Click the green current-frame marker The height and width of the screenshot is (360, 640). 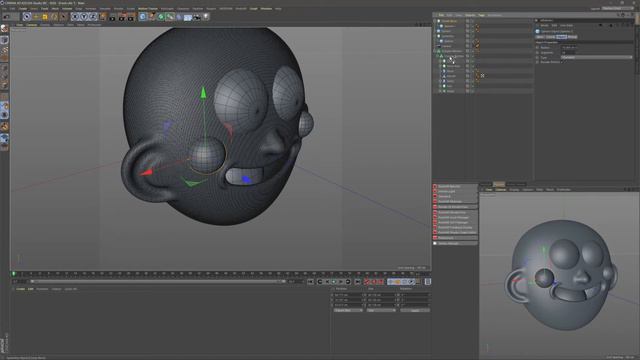[x=13, y=274]
